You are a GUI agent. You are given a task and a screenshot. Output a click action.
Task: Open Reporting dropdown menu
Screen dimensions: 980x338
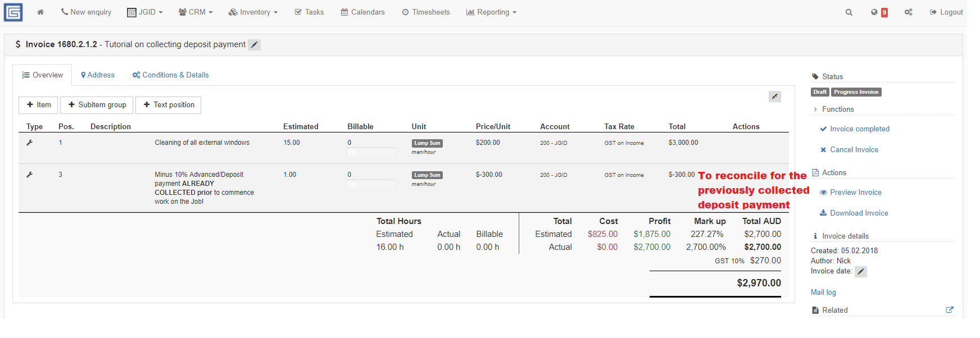[x=491, y=12]
